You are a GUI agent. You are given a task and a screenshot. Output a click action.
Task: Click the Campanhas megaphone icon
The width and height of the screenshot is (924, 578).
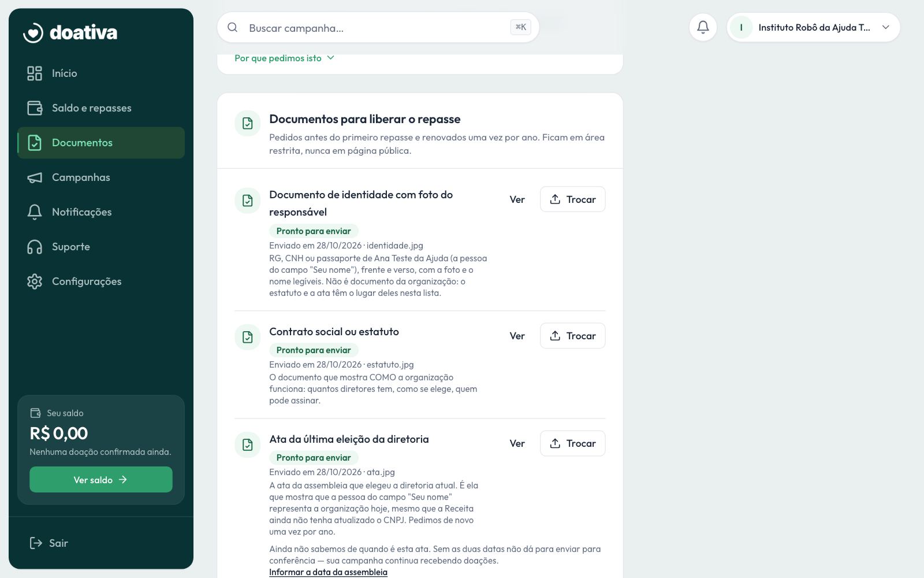click(x=35, y=177)
